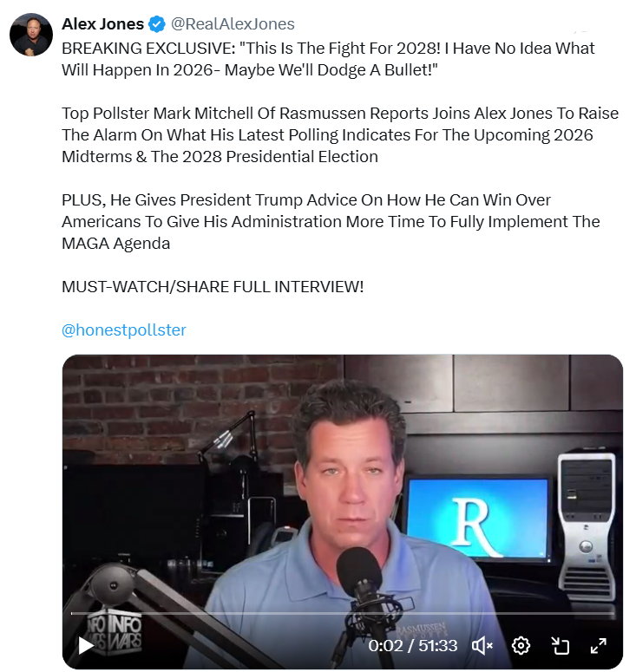Image resolution: width=636 pixels, height=672 pixels.
Task: Expand video to fullscreen
Action: click(x=599, y=645)
